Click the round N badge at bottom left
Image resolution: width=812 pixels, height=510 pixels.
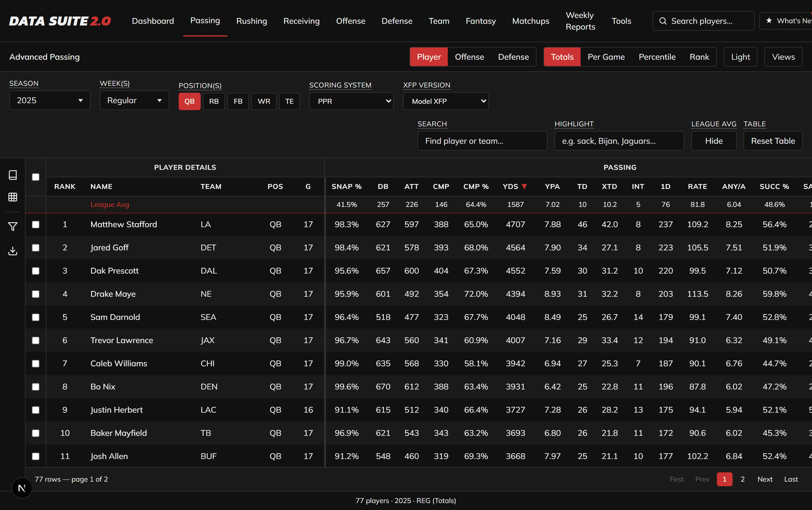22,488
